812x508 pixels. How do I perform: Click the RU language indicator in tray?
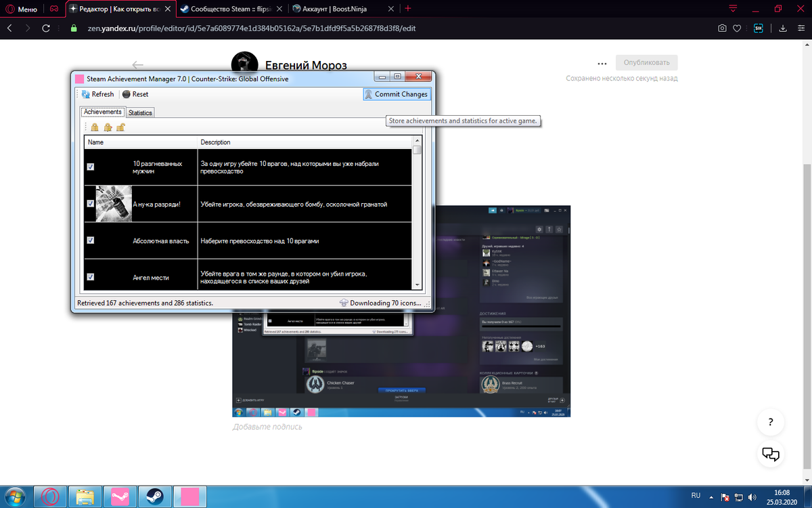pyautogui.click(x=696, y=495)
